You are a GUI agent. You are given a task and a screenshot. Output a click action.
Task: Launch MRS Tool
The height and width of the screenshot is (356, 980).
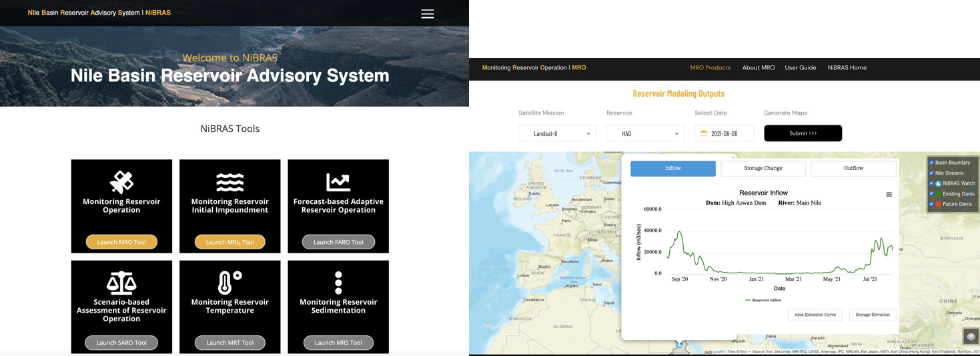338,343
